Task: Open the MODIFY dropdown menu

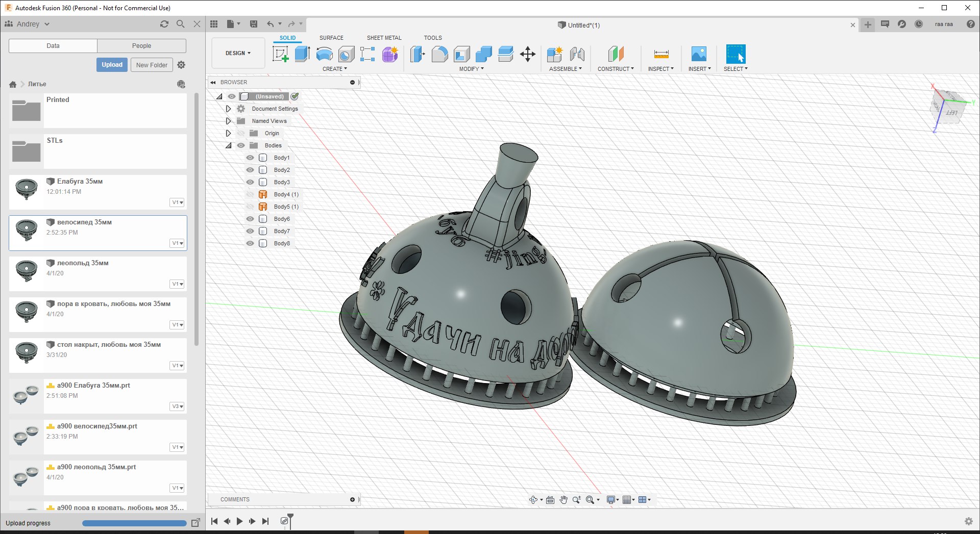Action: click(471, 69)
